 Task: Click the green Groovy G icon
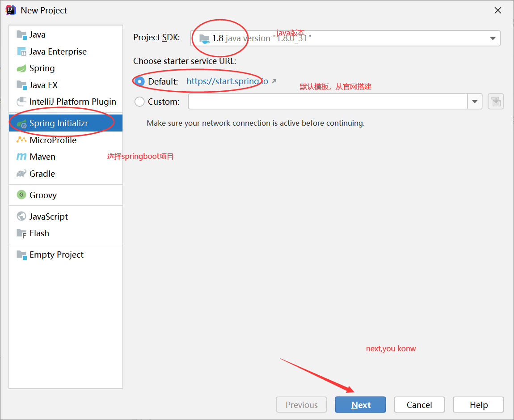(x=21, y=195)
